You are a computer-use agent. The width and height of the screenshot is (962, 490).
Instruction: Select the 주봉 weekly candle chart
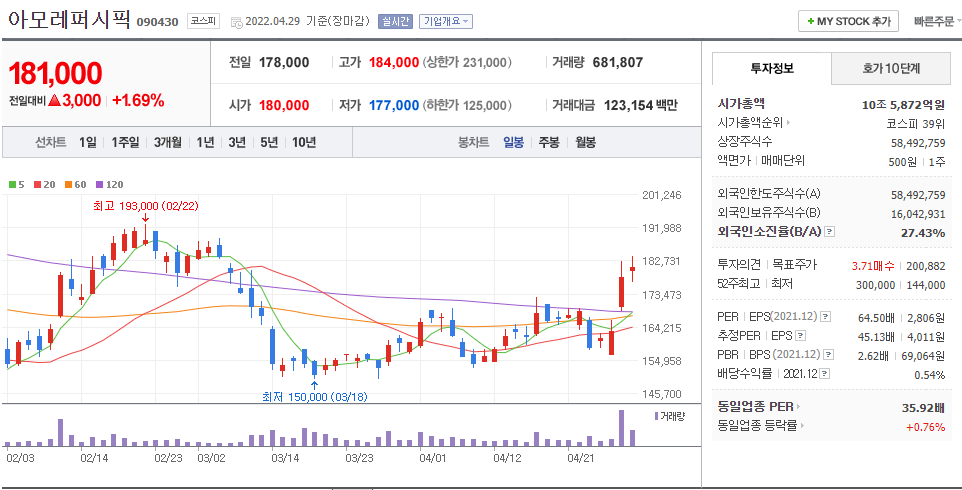(549, 143)
